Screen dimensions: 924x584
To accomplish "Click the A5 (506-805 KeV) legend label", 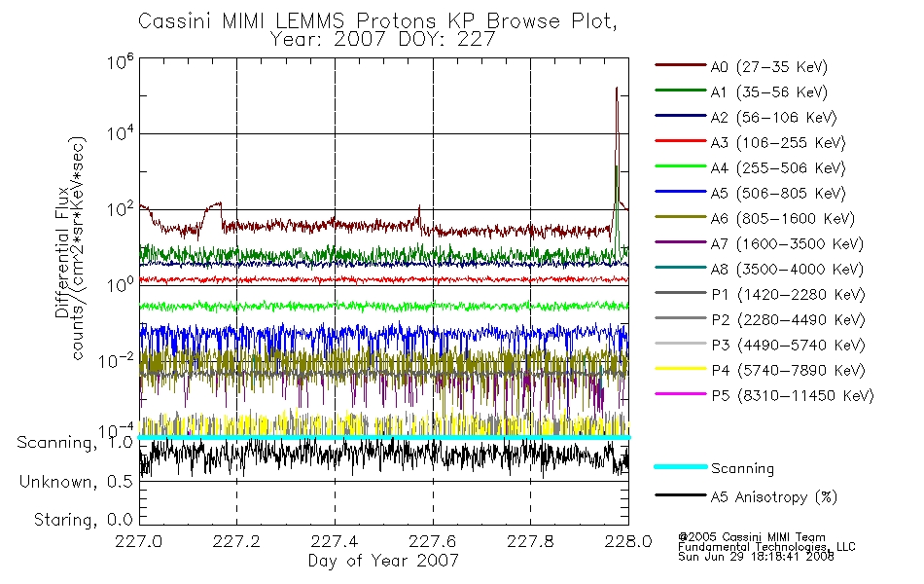I will (x=778, y=194).
